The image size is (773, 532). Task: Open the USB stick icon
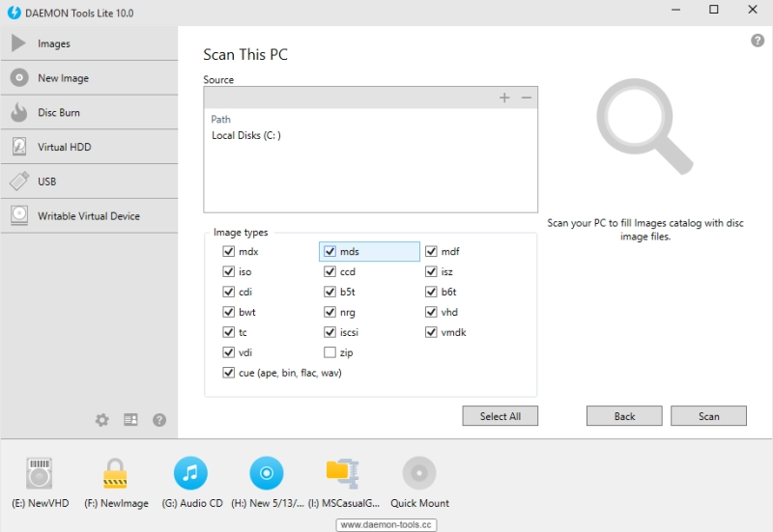tap(19, 182)
